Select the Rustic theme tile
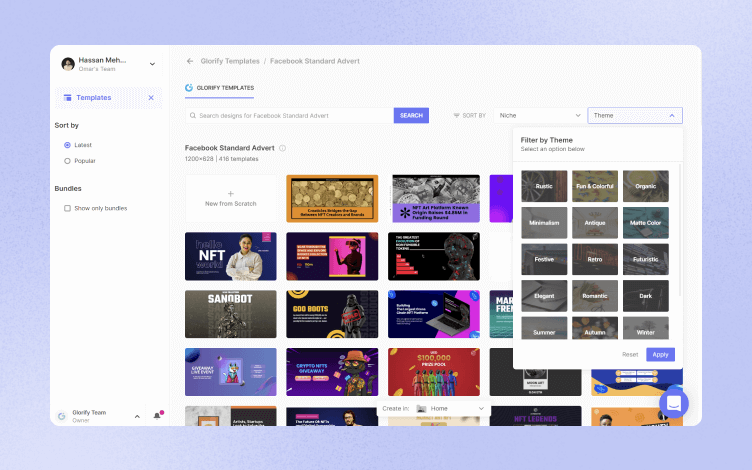The image size is (752, 470). click(544, 186)
